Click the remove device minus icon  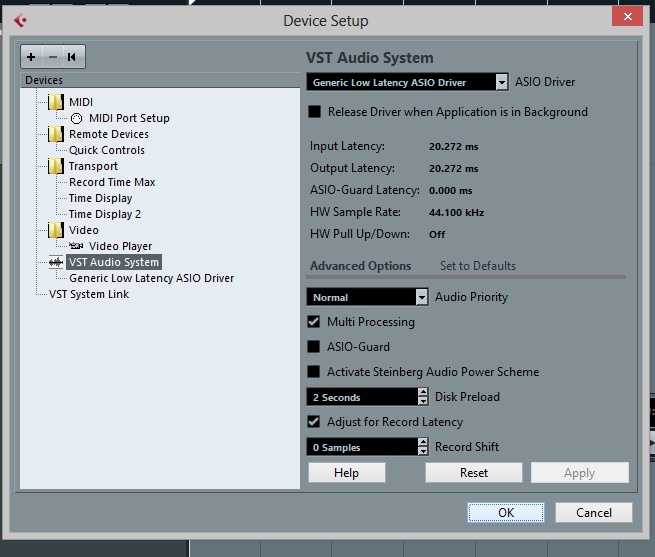(52, 57)
